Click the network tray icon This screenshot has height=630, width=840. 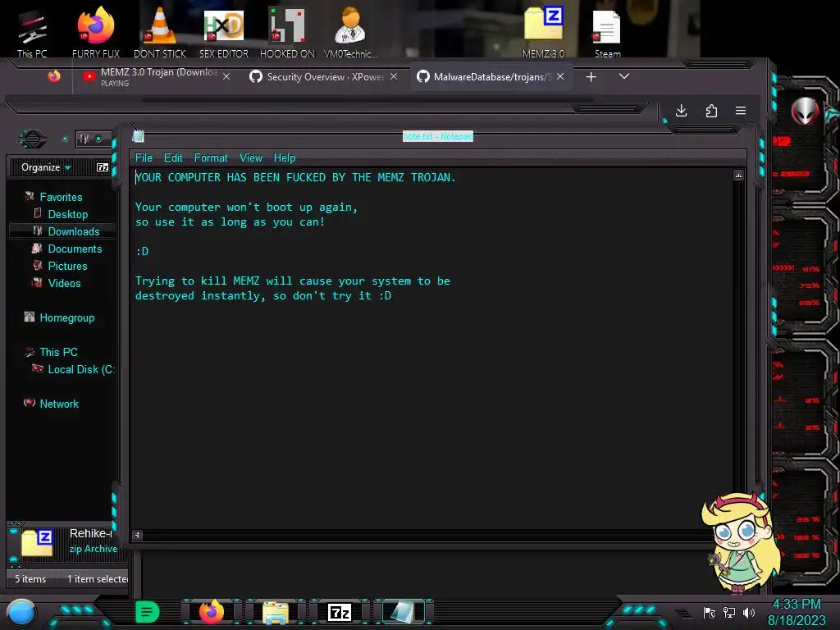pos(729,613)
